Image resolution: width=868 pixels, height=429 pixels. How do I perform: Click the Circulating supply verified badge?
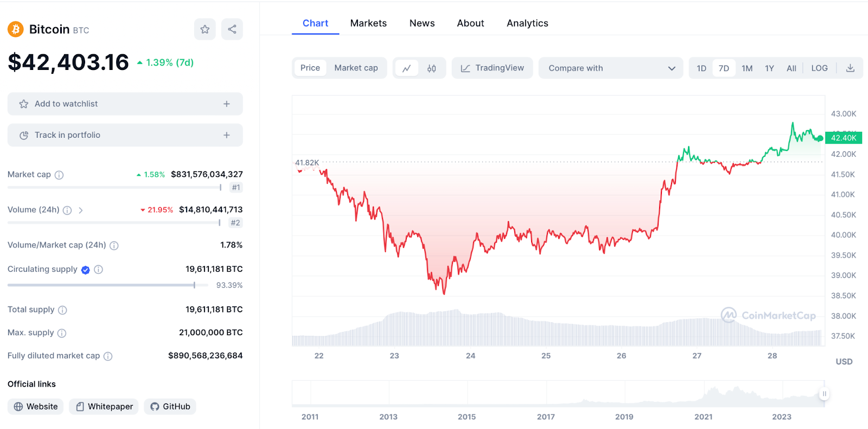(86, 270)
